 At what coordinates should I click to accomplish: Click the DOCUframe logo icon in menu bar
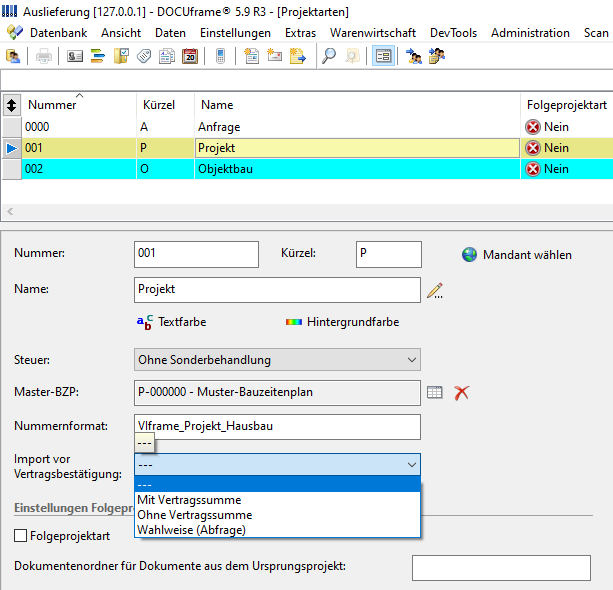[15, 32]
